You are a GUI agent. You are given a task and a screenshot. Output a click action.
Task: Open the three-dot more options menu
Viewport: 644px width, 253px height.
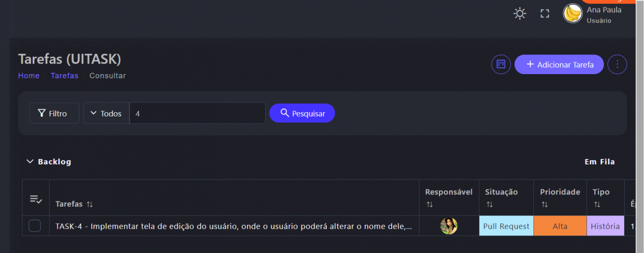coord(617,64)
